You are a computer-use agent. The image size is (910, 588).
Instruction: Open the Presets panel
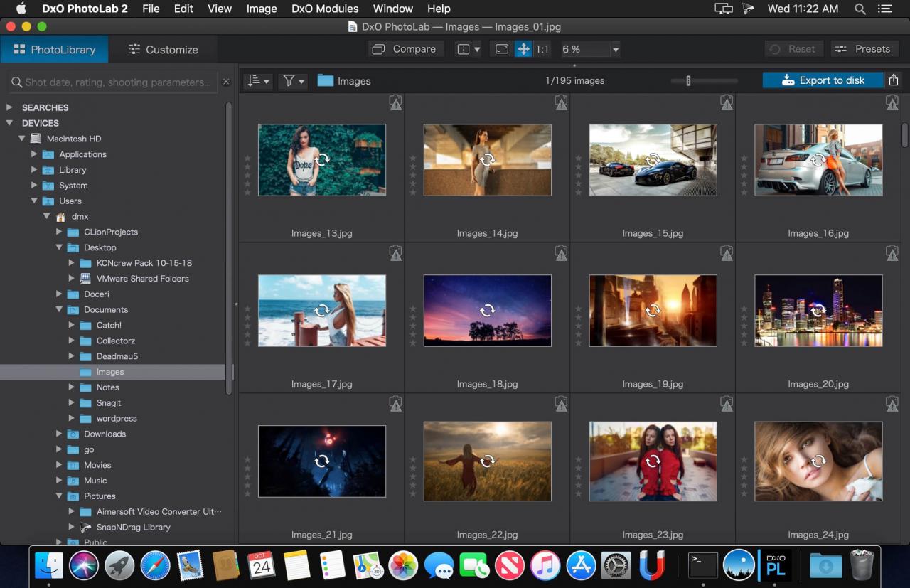click(x=864, y=48)
